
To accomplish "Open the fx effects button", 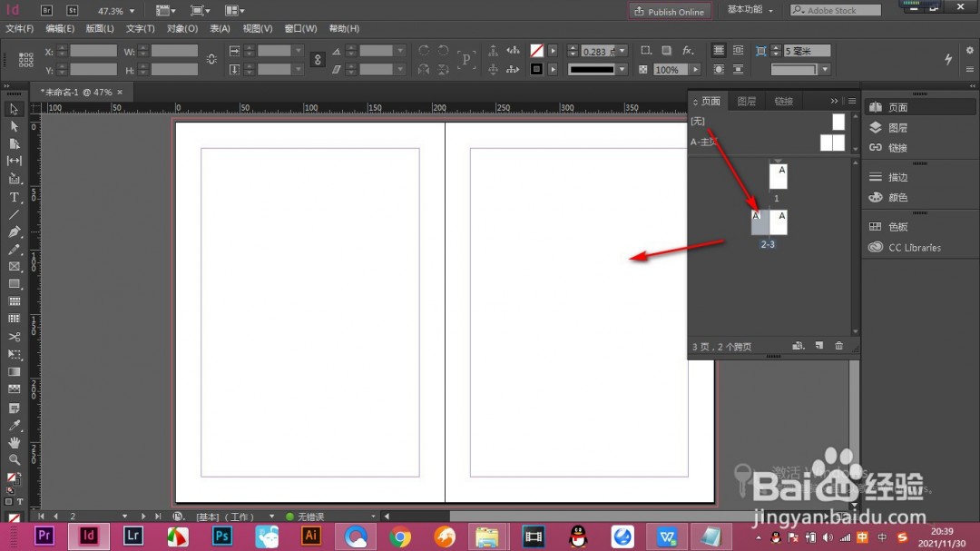I will coord(688,51).
